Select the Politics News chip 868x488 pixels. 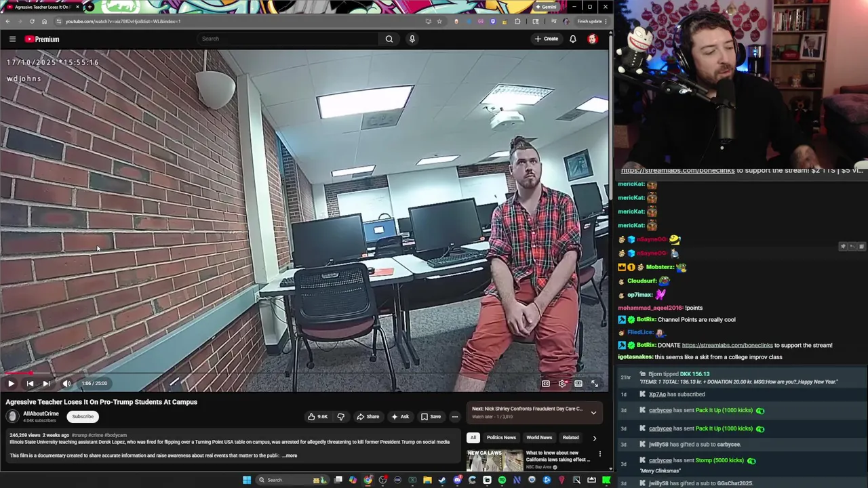coord(501,438)
